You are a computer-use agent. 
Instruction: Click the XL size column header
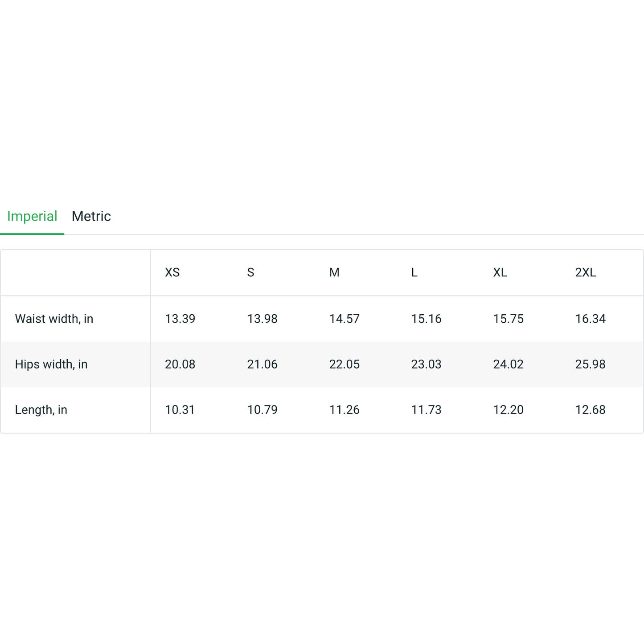point(500,272)
